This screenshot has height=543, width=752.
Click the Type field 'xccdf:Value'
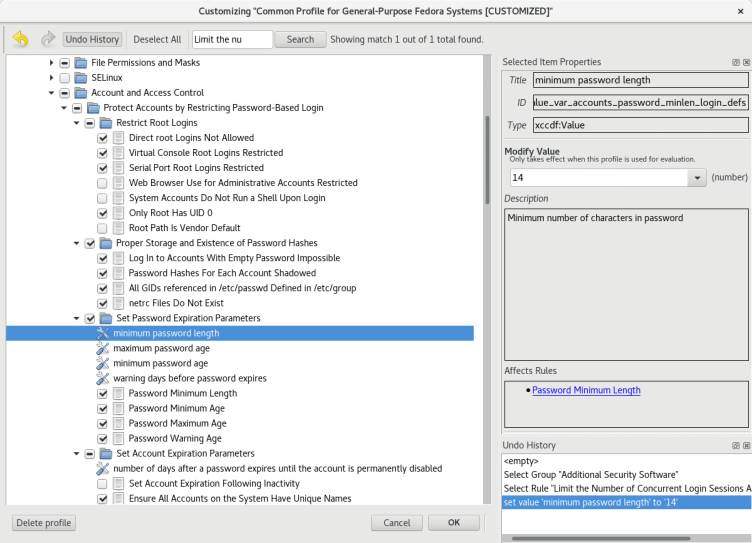[x=640, y=125]
